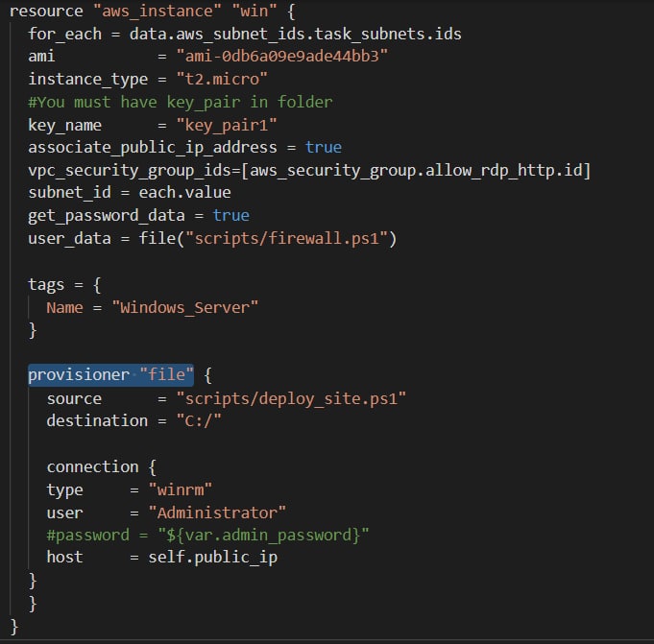This screenshot has width=654, height=644.
Task: Click the path "scripts/firewall.ps1" in user_data
Action: pos(286,238)
